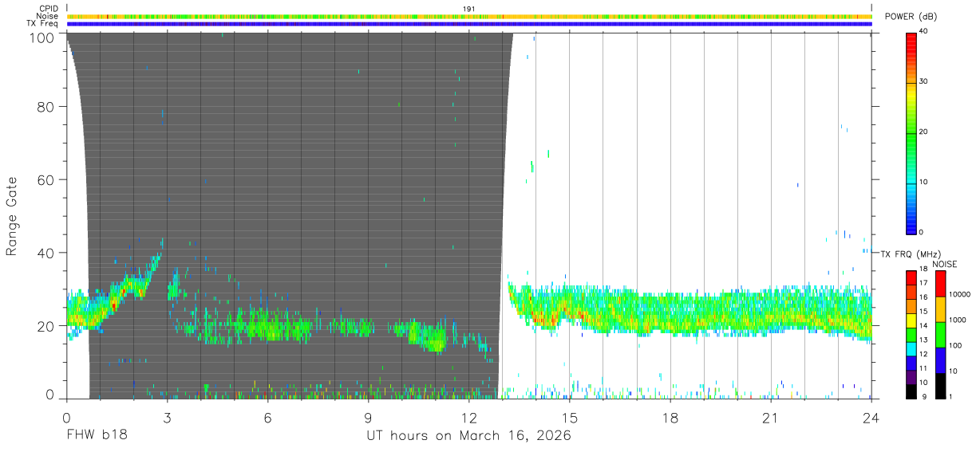This screenshot has height=452, width=980.
Task: Click the TX Freq blue strip above plot
Action: (469, 24)
